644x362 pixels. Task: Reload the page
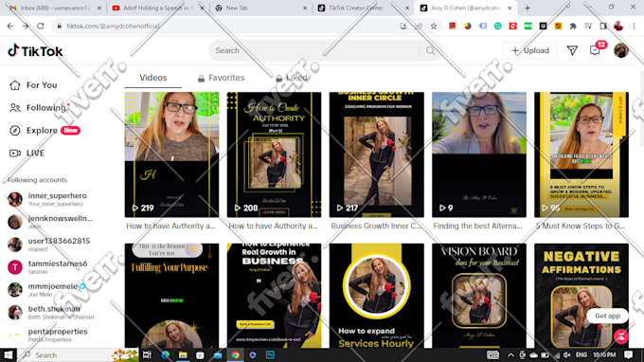pyautogui.click(x=40, y=26)
